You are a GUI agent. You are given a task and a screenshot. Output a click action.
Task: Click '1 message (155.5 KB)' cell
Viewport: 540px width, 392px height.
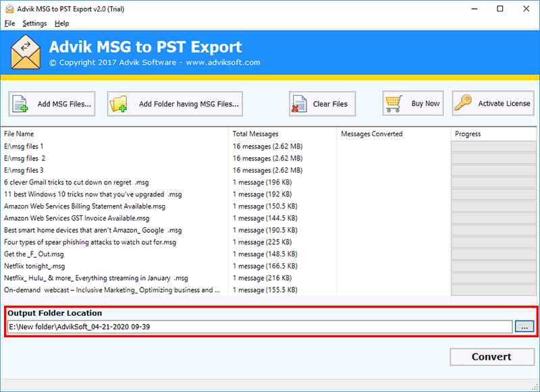265,290
